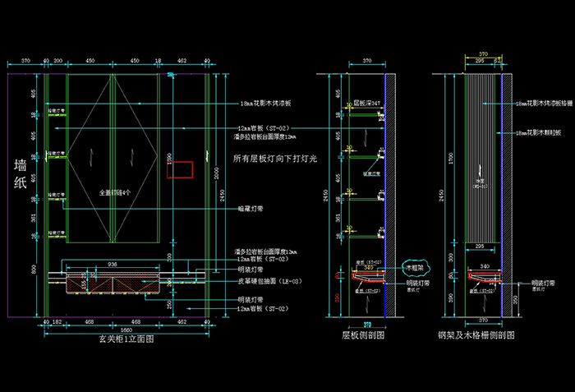This screenshot has height=392, width=575.
Task: Click the 玄关柜1立面图 title
Action: [119, 337]
